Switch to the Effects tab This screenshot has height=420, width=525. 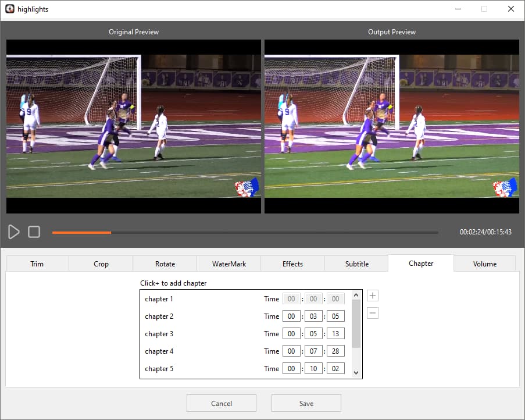tap(292, 264)
